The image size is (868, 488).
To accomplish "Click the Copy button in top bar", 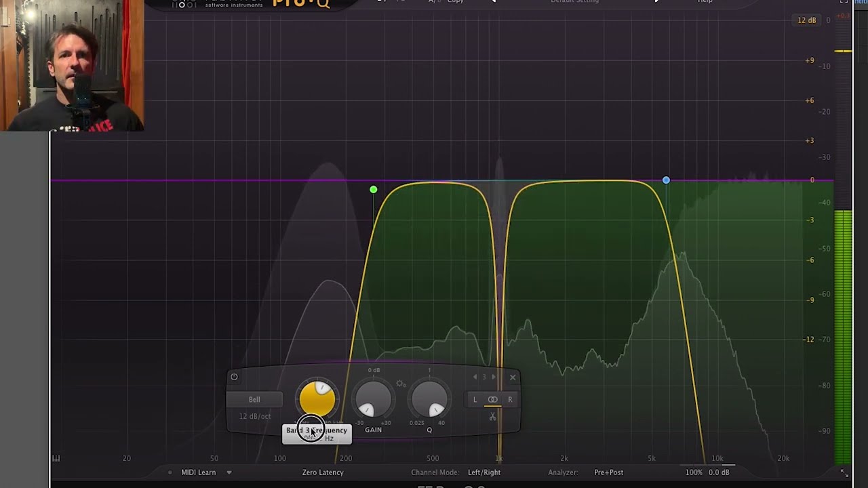I will pyautogui.click(x=455, y=2).
